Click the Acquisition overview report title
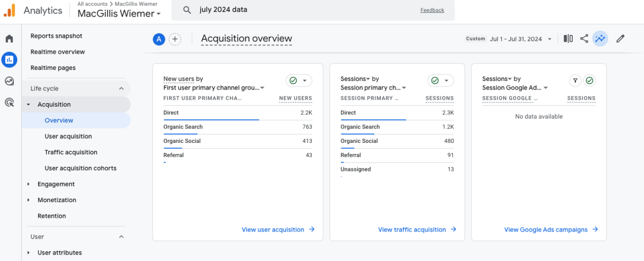Screen dimensions: 644x261 point(247,39)
